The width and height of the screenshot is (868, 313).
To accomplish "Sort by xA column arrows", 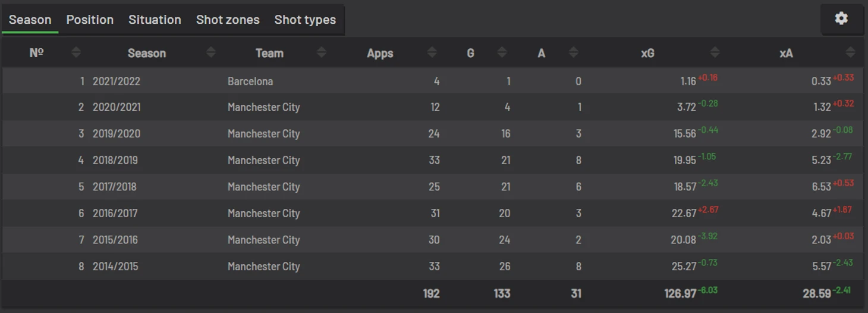I will click(x=851, y=52).
